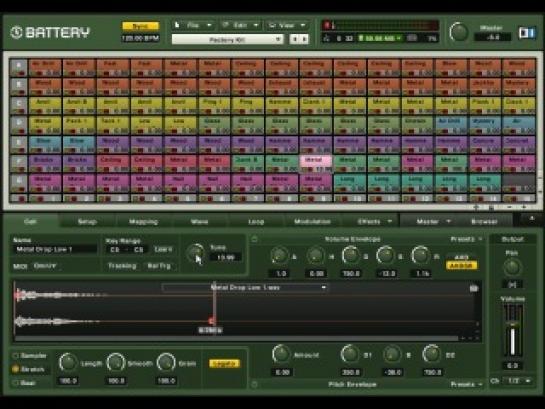Click the Master volume knob

click(x=459, y=32)
